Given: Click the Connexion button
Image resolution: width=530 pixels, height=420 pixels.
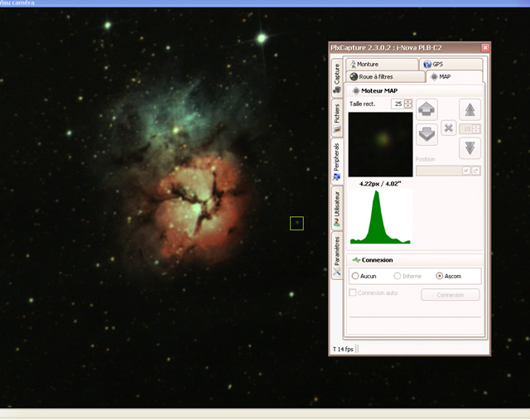Looking at the screenshot, I should click(450, 295).
